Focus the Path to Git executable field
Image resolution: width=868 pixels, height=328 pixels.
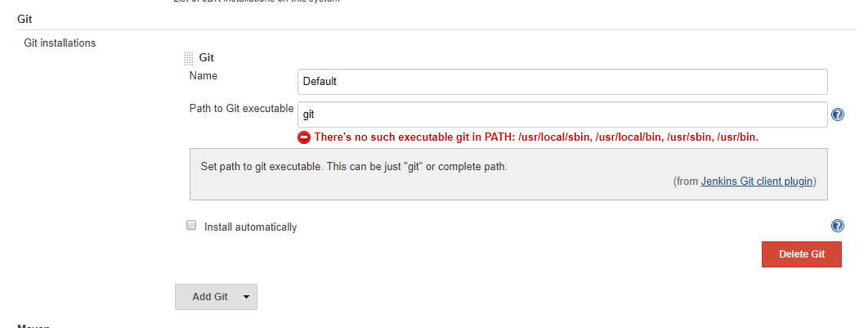[x=562, y=115]
